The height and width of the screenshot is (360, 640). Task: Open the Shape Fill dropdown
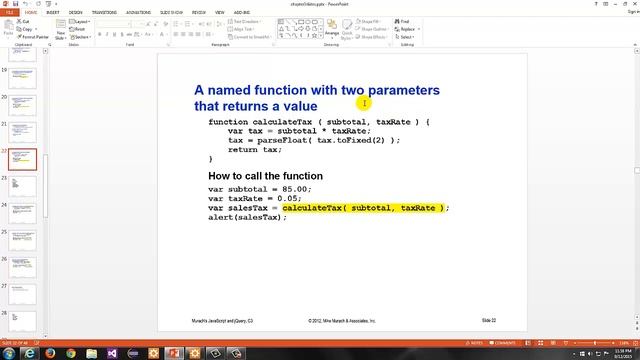coord(369,21)
